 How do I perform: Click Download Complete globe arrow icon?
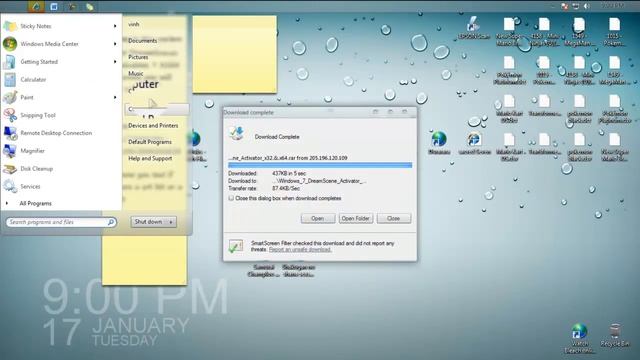pos(236,134)
